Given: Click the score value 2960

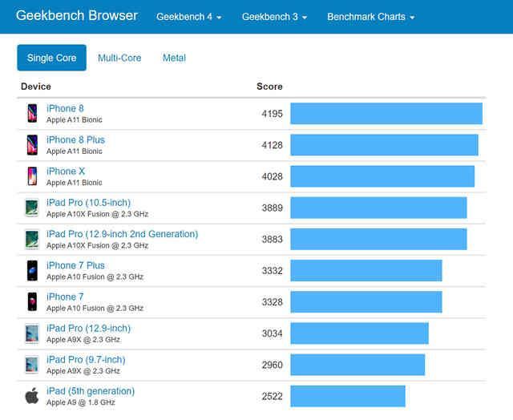Looking at the screenshot, I should click(272, 365).
